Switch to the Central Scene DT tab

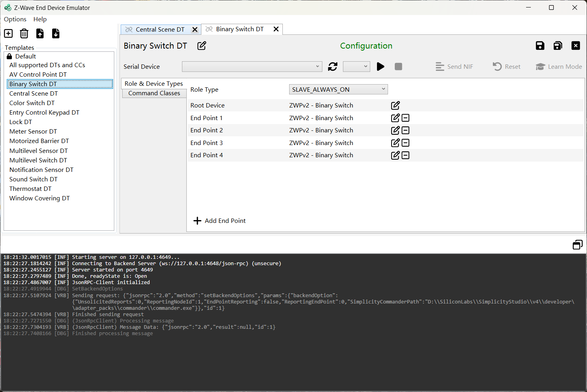click(160, 30)
